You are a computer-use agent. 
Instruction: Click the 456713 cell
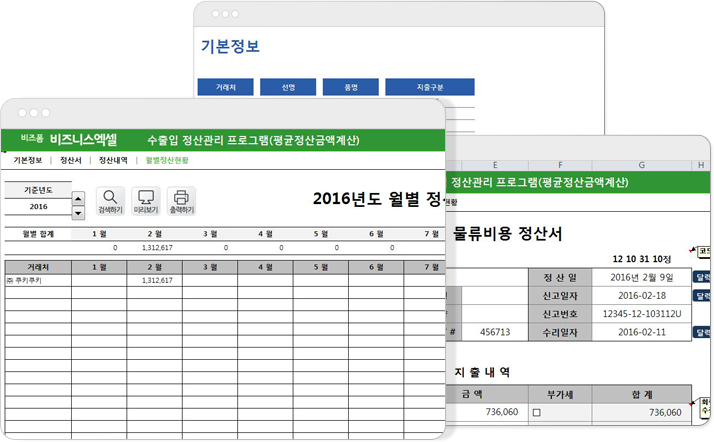(x=495, y=332)
